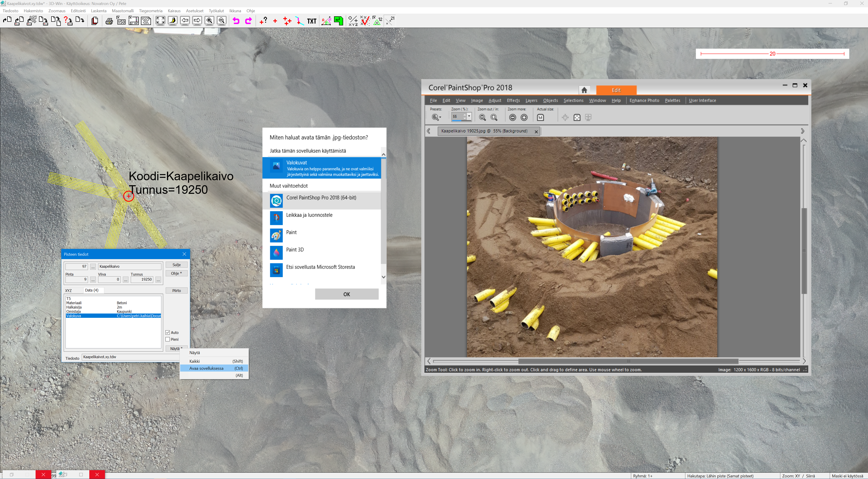Image resolution: width=868 pixels, height=479 pixels.
Task: Enable the Pieni checkbox
Action: point(168,339)
